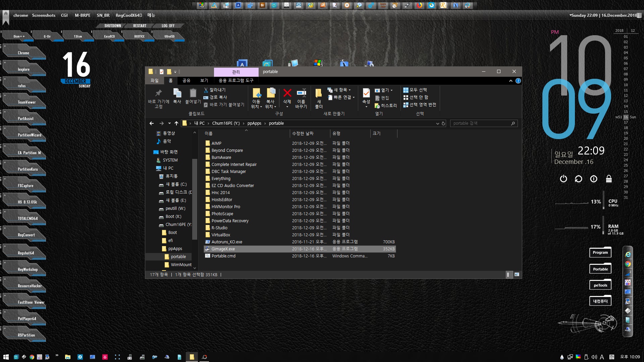644x362 pixels.
Task: Expand address bar history dropdown
Action: pos(437,123)
